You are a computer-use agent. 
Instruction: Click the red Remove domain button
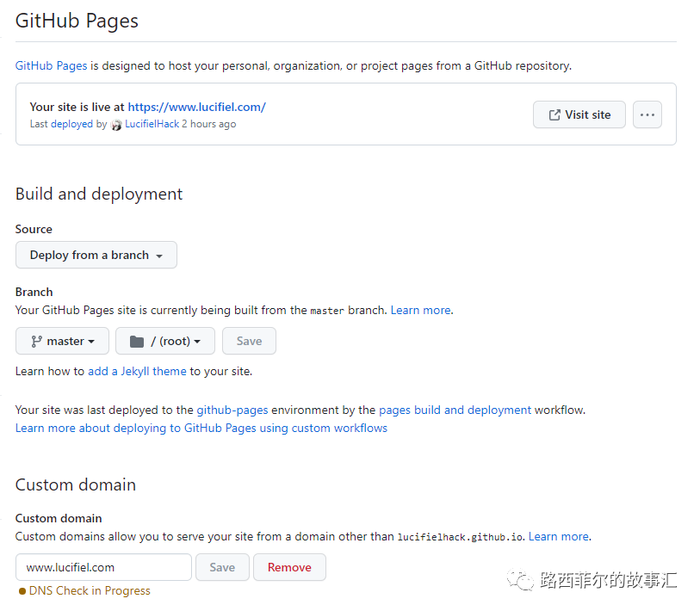(289, 567)
